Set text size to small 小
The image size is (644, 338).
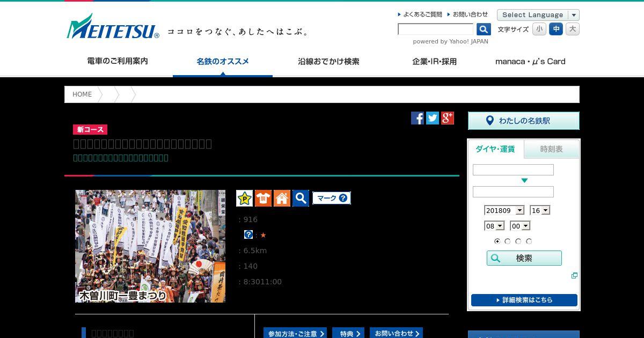[x=539, y=29]
